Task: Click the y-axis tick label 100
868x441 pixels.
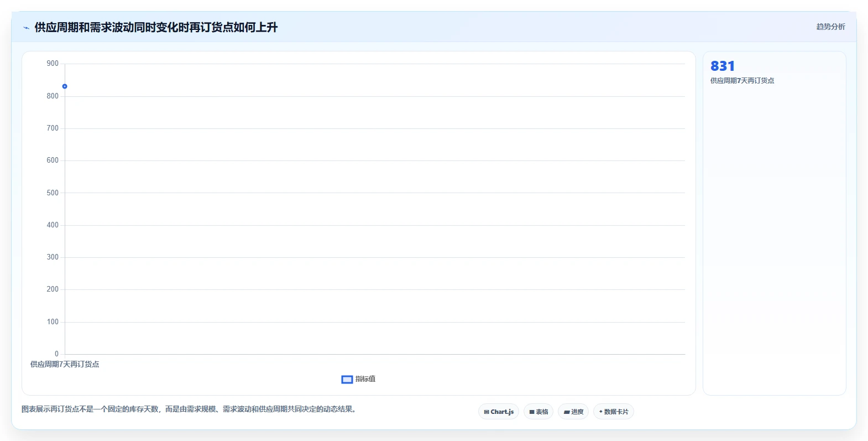Action: (53, 322)
